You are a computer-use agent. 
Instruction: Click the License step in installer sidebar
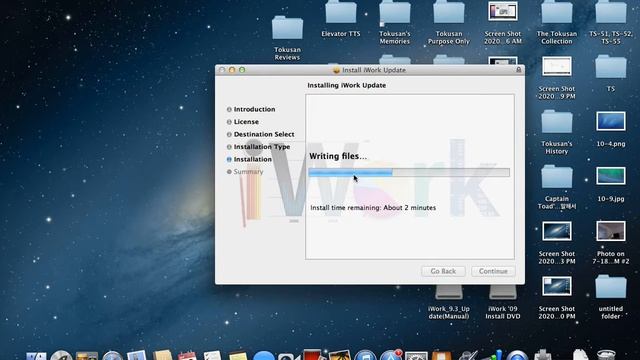coord(246,122)
